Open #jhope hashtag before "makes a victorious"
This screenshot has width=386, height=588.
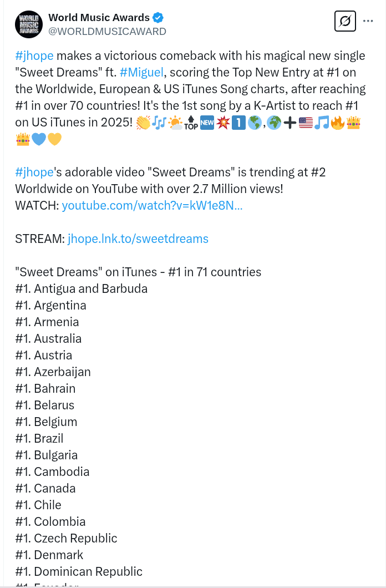click(34, 55)
